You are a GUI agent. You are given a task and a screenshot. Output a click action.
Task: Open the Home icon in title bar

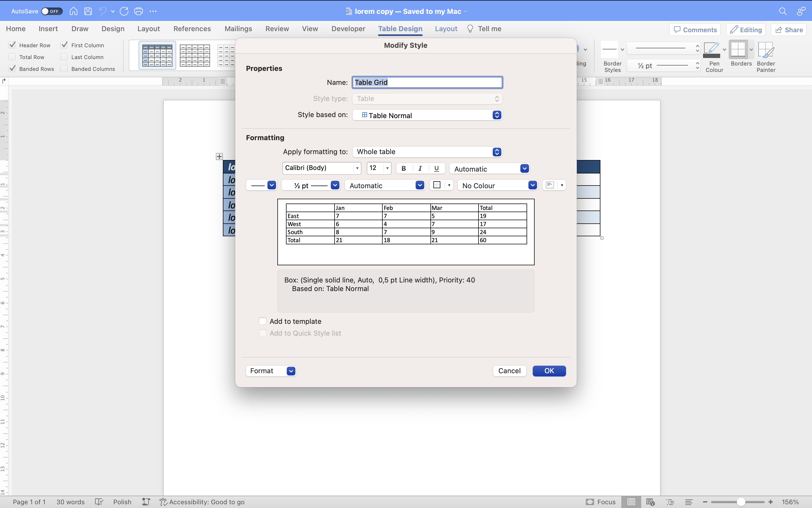coord(73,11)
